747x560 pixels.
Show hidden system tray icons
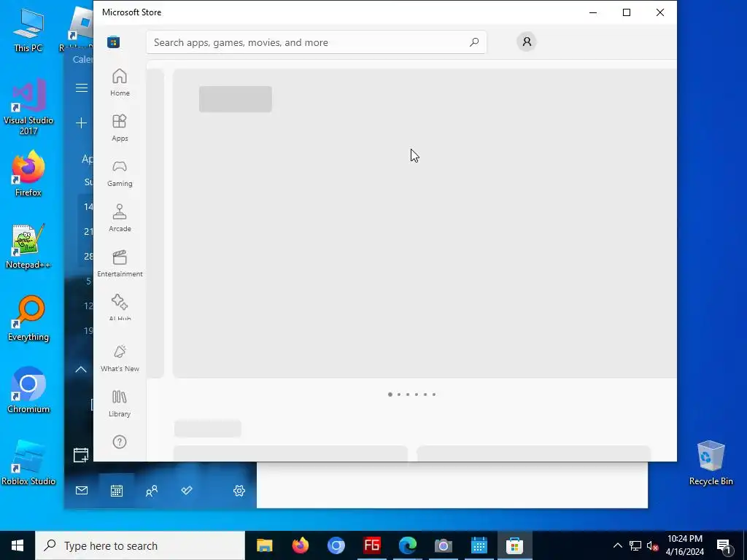pos(617,545)
